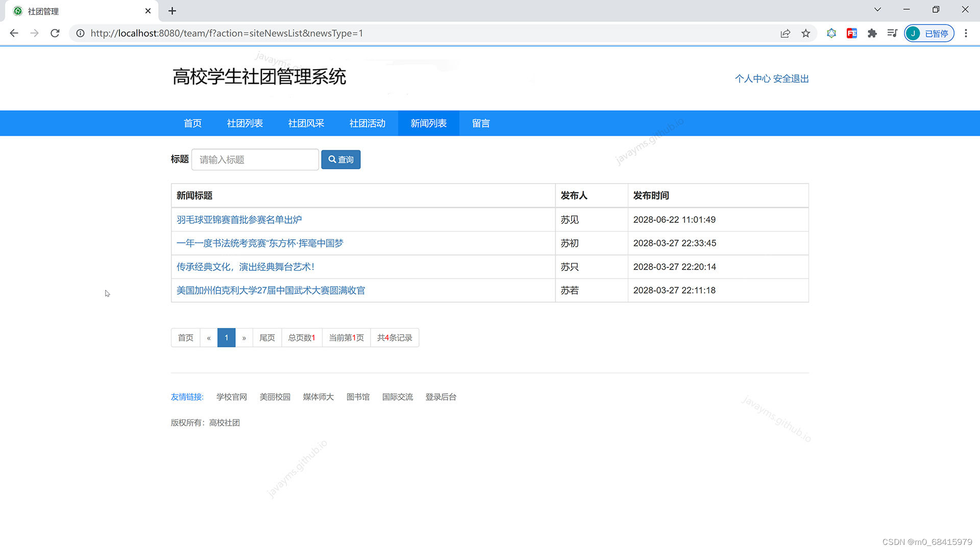980x551 pixels.
Task: Focus the 请输入标题 title input field
Action: pos(255,160)
